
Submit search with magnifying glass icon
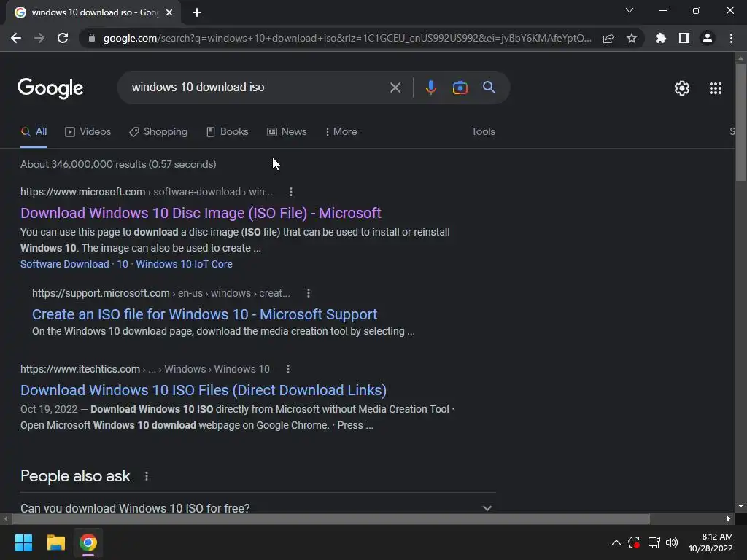pos(489,87)
